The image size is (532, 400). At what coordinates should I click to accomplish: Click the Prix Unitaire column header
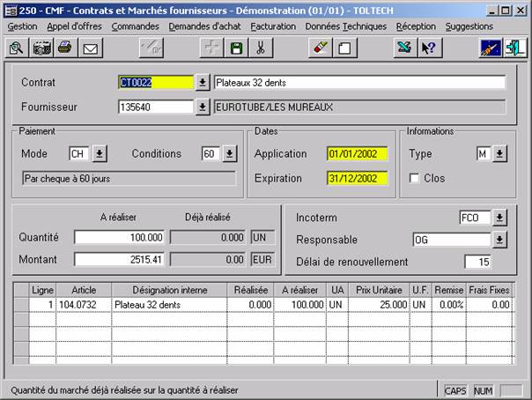pos(379,290)
